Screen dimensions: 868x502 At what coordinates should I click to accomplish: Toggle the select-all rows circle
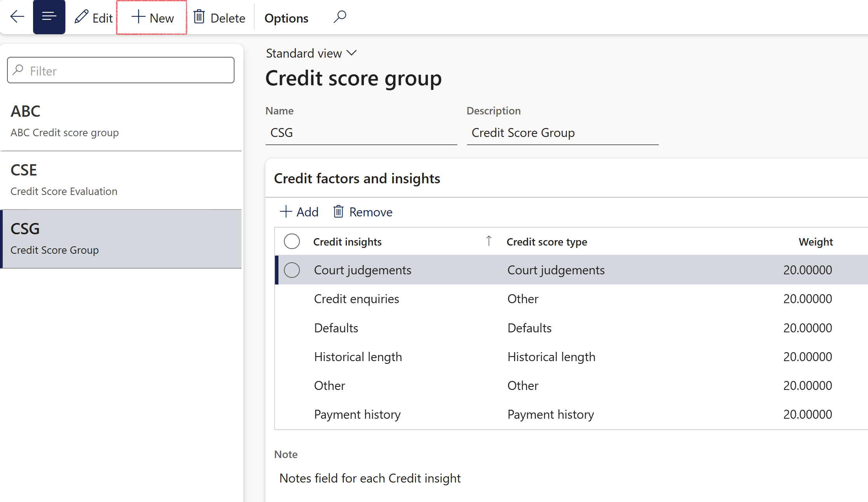coord(292,241)
